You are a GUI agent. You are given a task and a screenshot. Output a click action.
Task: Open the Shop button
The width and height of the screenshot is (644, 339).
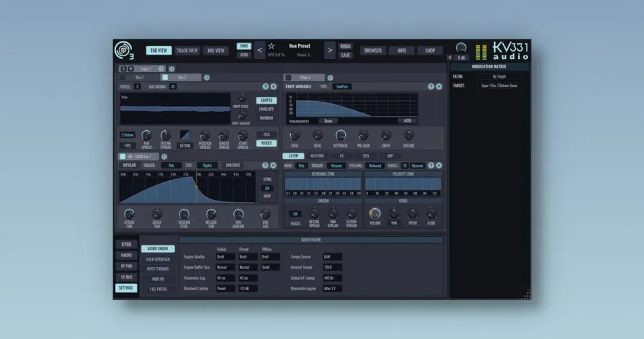tap(430, 51)
